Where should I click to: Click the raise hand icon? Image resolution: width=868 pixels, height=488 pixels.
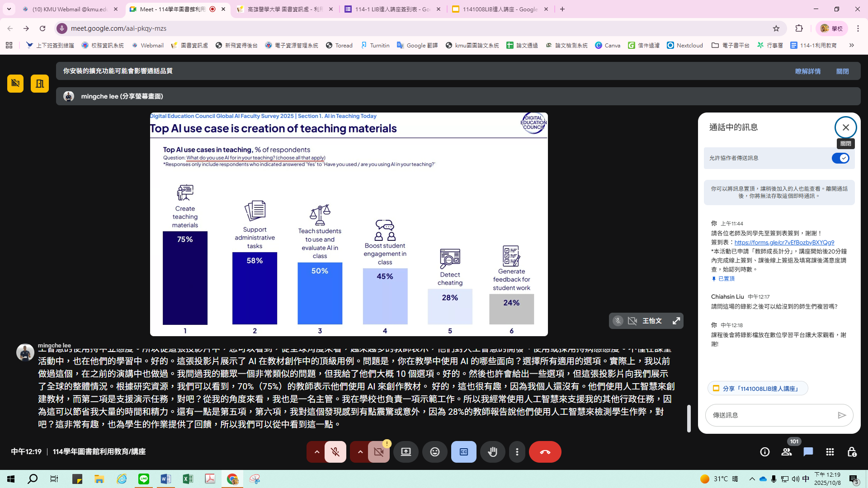492,452
